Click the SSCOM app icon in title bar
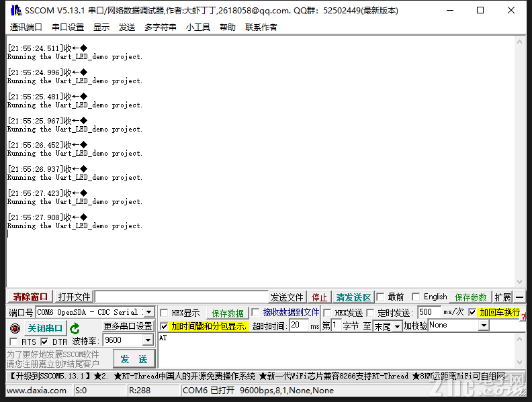Image resolution: width=532 pixels, height=402 pixels. click(15, 10)
